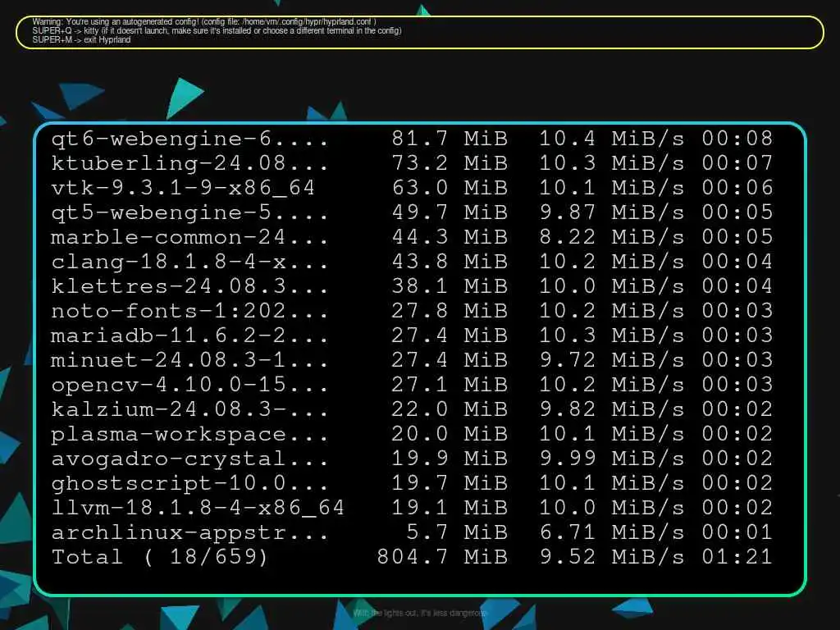Click the minuet-24.08.3-1... package name
840x630 pixels.
[x=189, y=360]
